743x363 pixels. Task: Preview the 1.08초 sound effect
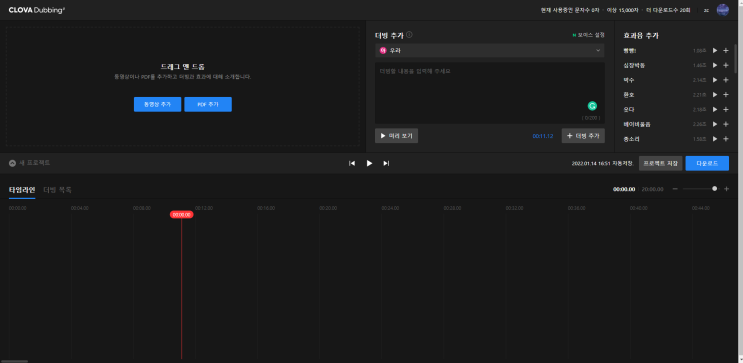point(715,50)
